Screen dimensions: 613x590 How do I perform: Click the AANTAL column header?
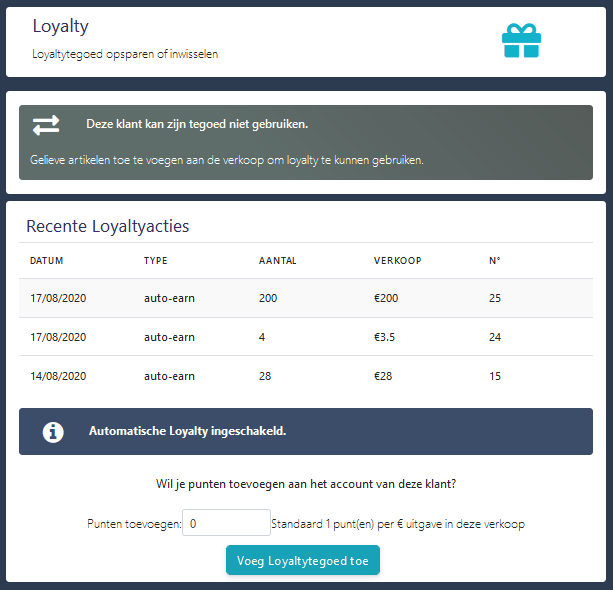coord(278,261)
